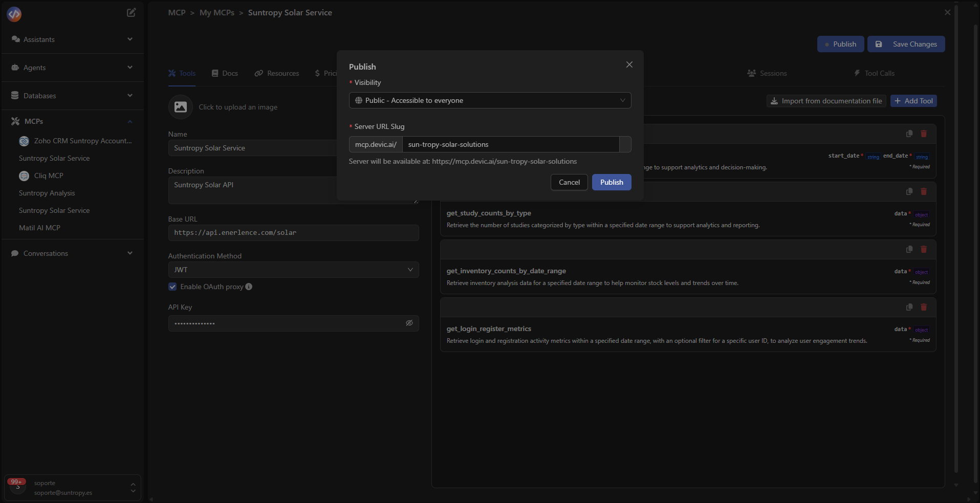Screen dimensions: 980x503
Task: Click Cliq MCP avatar icon
Action: click(x=24, y=176)
